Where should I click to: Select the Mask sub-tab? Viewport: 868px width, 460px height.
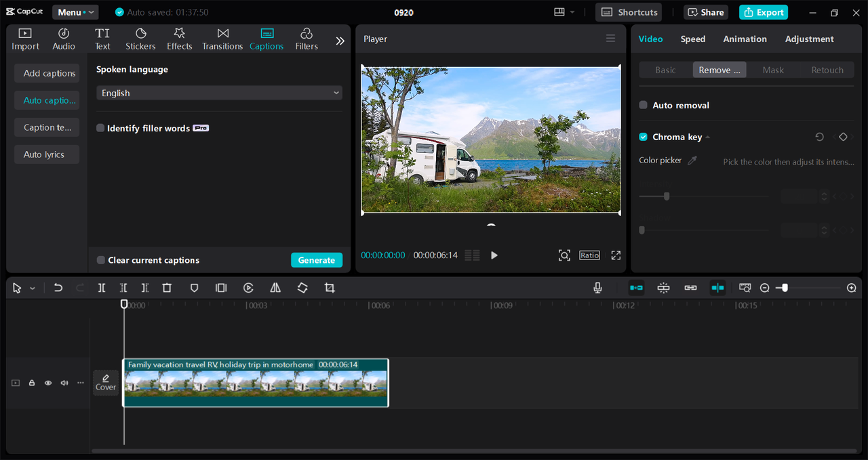click(773, 70)
